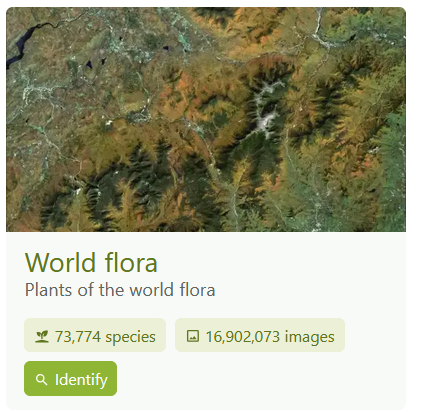Select the word 'images' in the green badge
The height and width of the screenshot is (412, 425).
coord(310,336)
